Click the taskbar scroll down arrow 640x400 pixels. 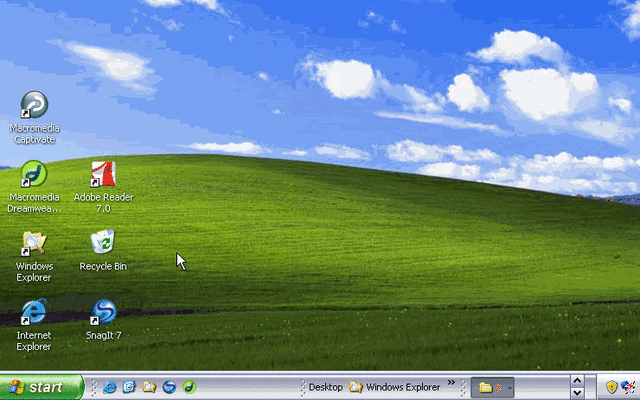pos(577,393)
